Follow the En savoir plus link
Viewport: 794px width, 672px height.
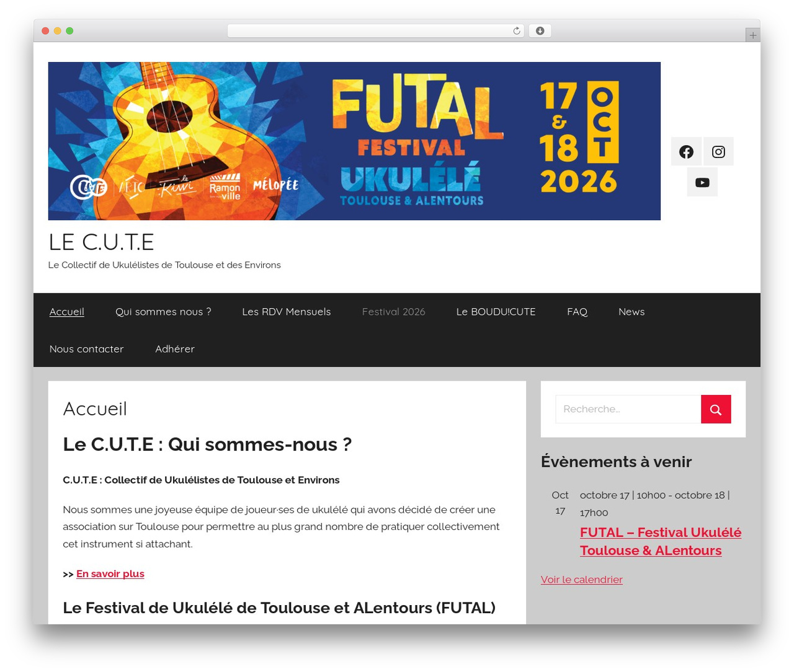[x=110, y=574]
